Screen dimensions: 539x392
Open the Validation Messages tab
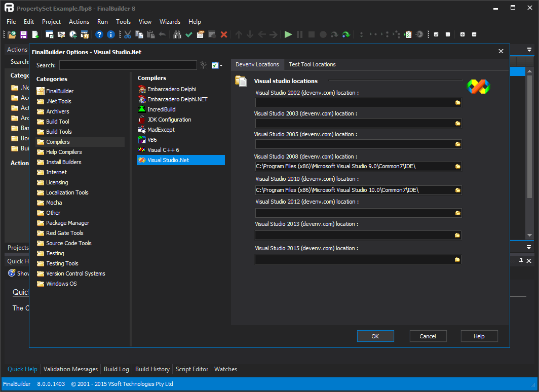pos(70,369)
